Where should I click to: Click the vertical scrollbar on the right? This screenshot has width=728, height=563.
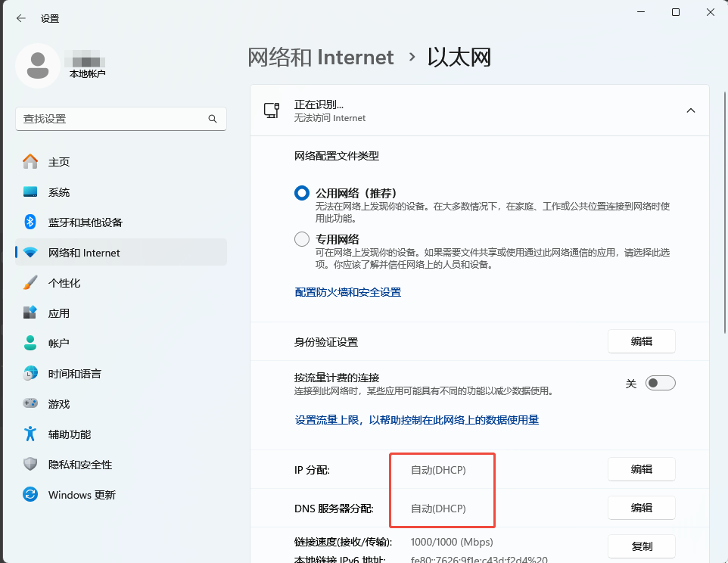pyautogui.click(x=725, y=213)
